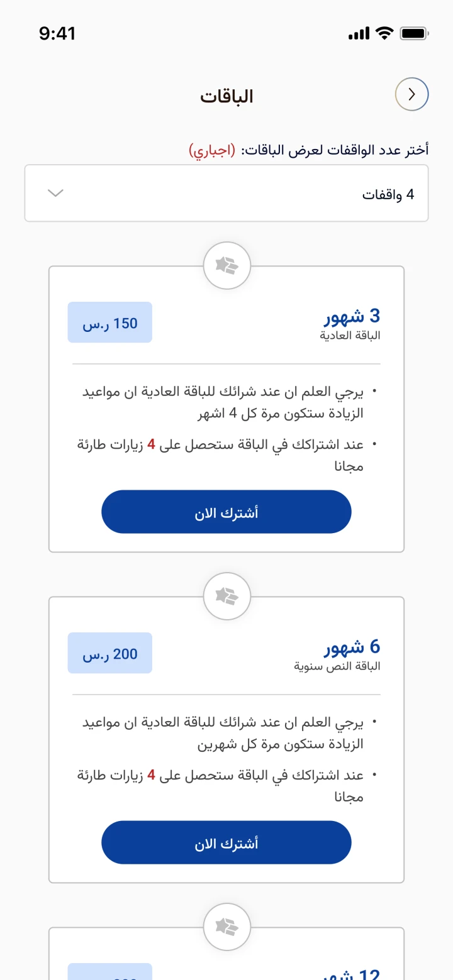The width and height of the screenshot is (453, 980).
Task: Click the الباقة النص سنوية subtitle
Action: (337, 666)
